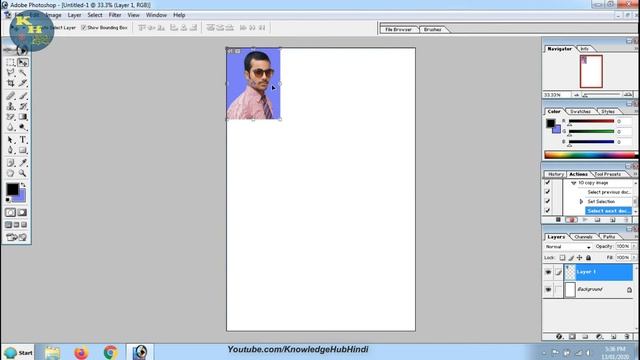Select the Clone Stamp tool
The width and height of the screenshot is (640, 360).
click(x=11, y=106)
